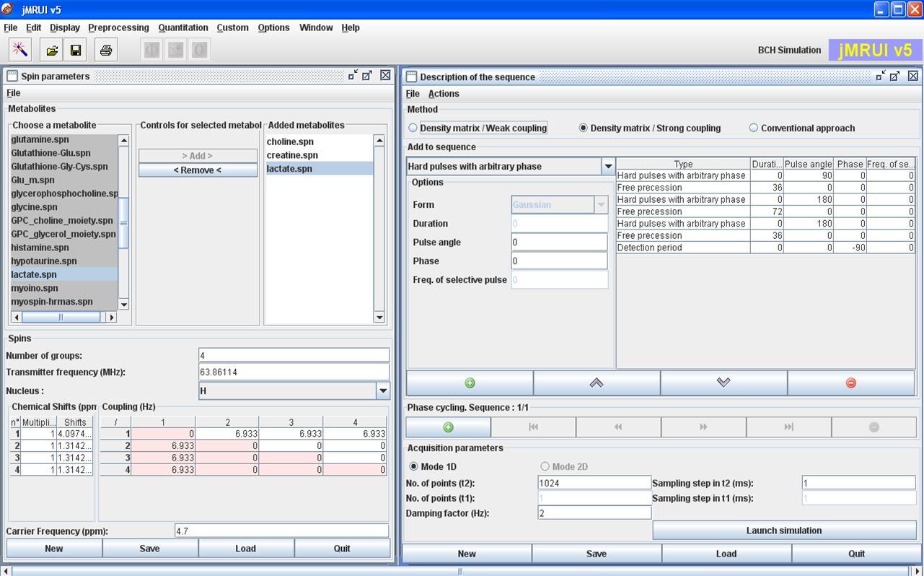Remove sequence item with red minus button

(851, 383)
